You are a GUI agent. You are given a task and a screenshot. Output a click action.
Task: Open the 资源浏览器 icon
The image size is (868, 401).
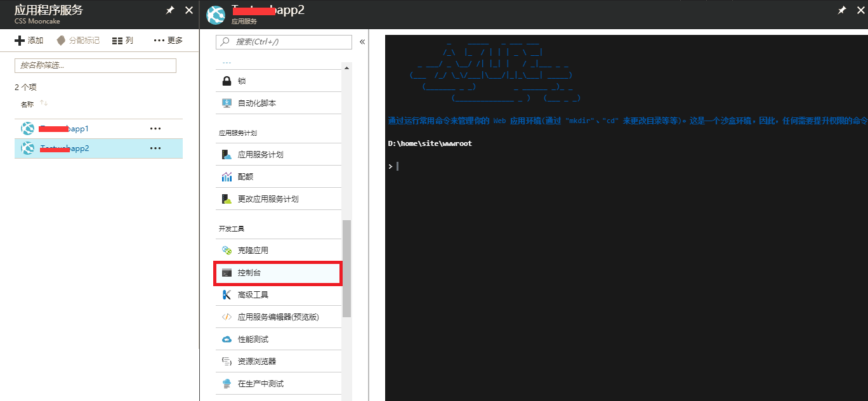click(x=227, y=362)
